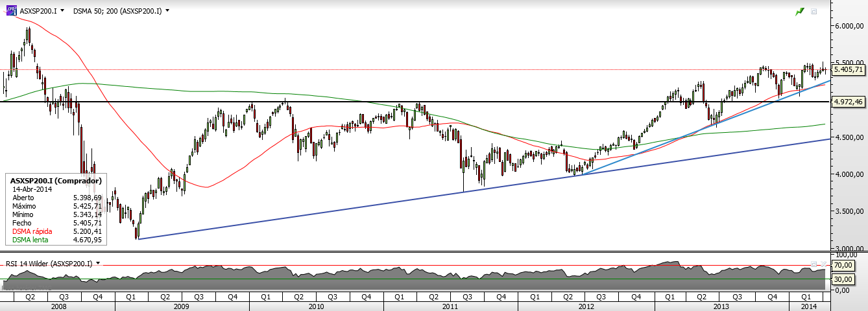Click the 4.972,46 horizontal line label
The image size is (868, 311).
(849, 102)
